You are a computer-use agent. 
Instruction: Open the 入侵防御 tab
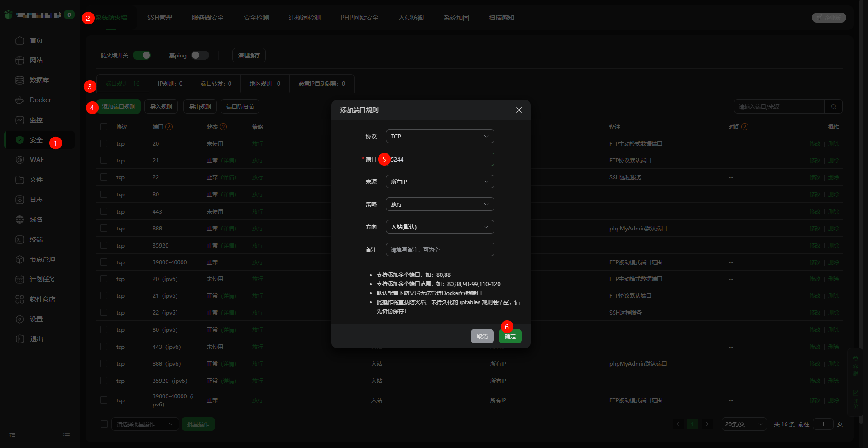pyautogui.click(x=411, y=18)
